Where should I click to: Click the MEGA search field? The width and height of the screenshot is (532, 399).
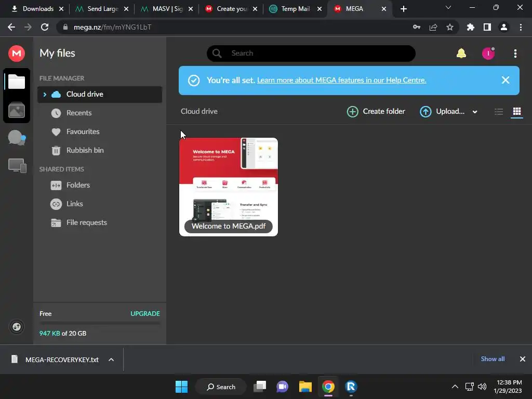tap(311, 54)
